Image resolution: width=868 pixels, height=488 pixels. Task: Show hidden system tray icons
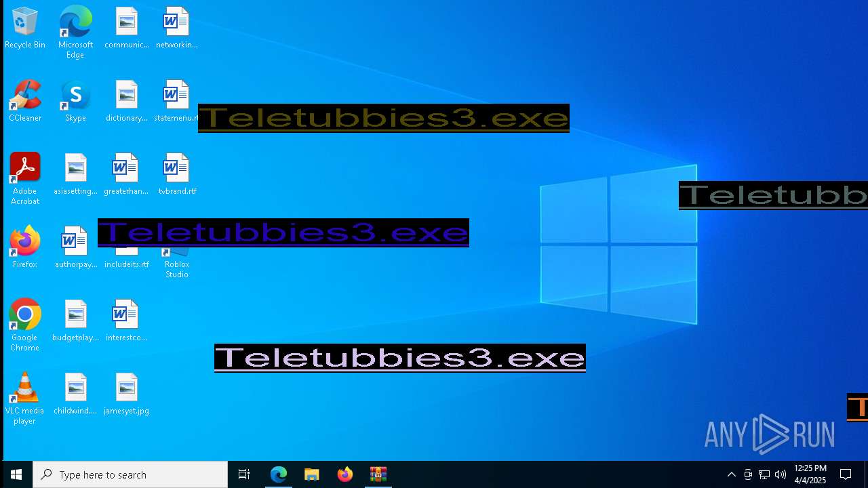click(x=731, y=474)
